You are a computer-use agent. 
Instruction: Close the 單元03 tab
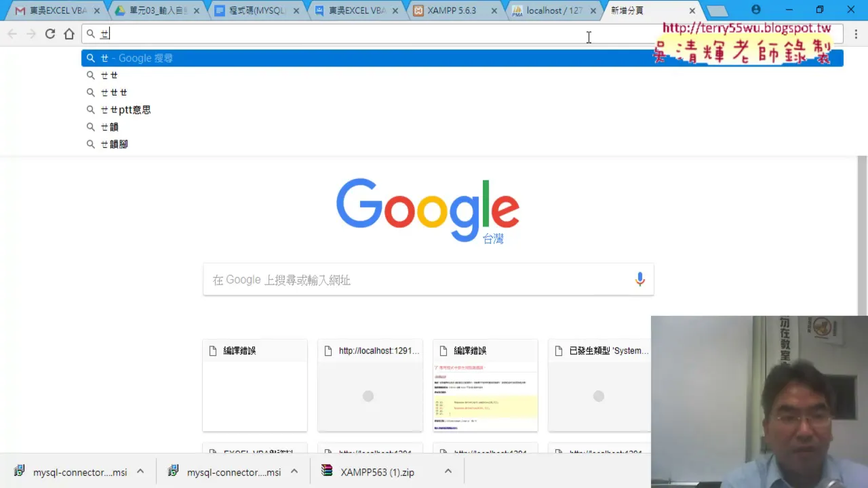click(196, 11)
